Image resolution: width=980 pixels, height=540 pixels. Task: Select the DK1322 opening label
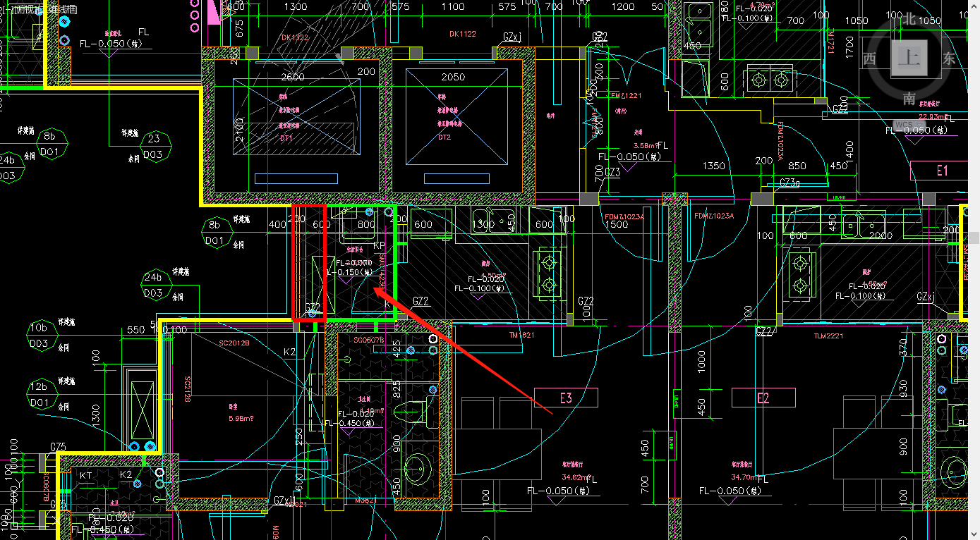(295, 37)
